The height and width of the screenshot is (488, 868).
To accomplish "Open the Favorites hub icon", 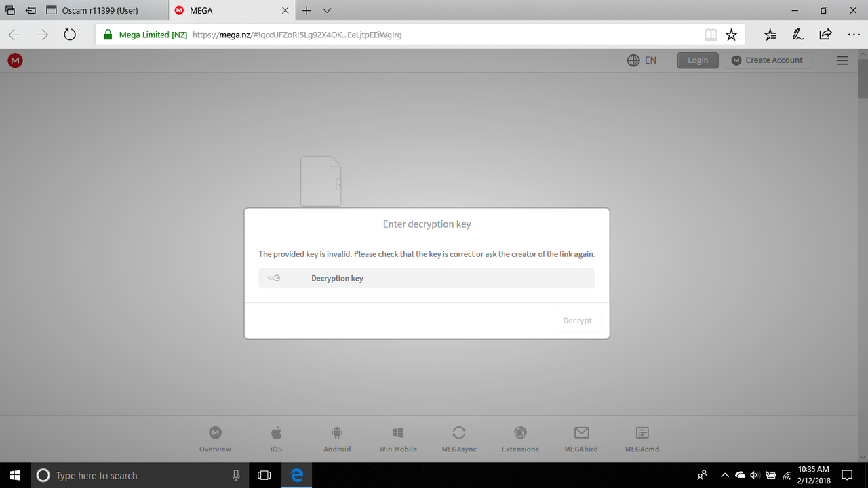I will click(x=770, y=35).
